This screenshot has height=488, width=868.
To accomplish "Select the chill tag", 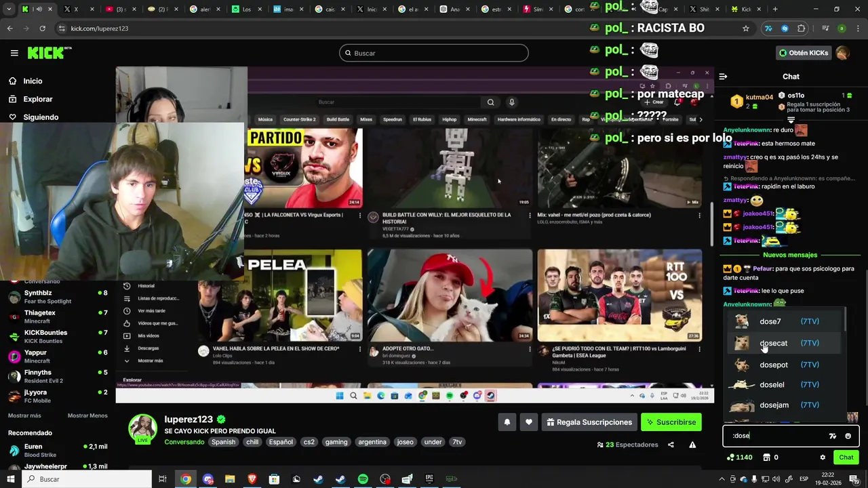I will pos(252,442).
